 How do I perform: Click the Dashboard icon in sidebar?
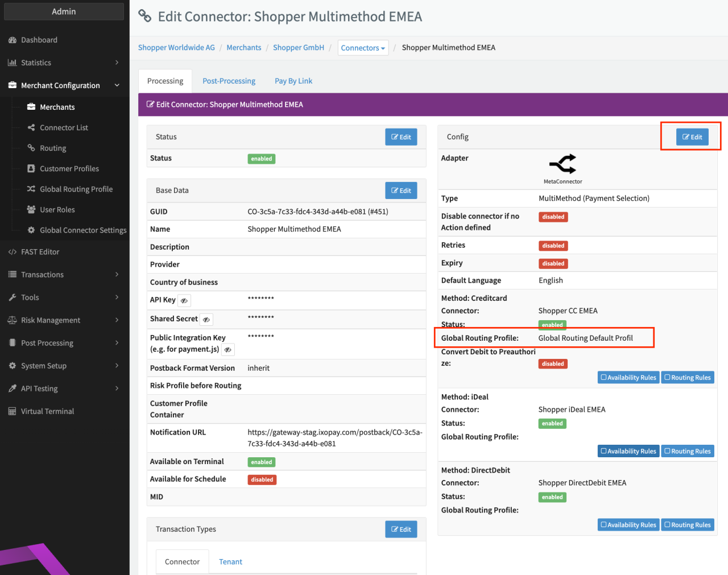click(12, 40)
